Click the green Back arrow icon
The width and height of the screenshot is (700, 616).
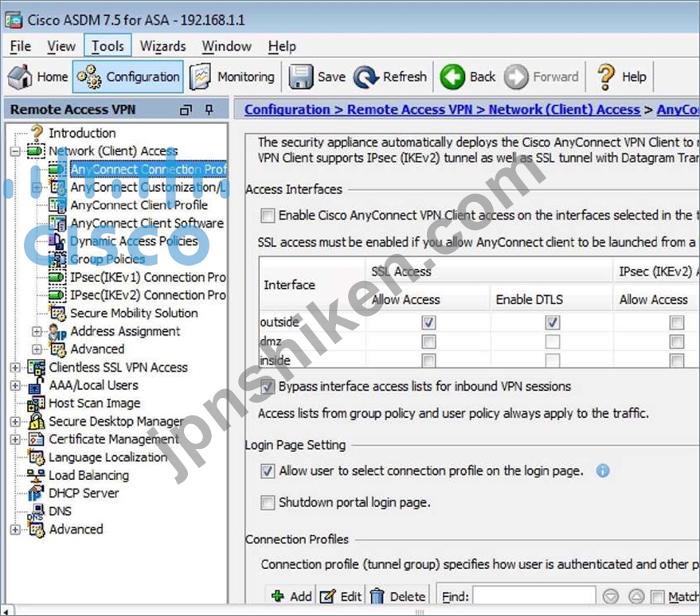click(452, 76)
